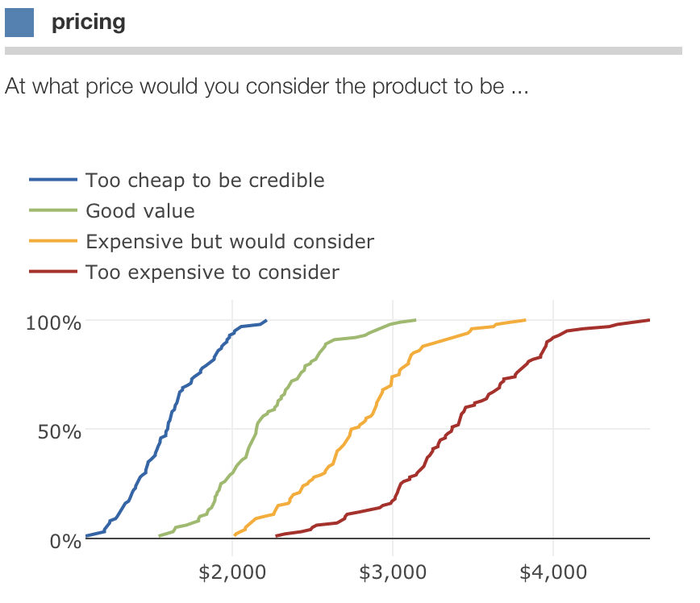Click the green legend line swatch
Image resolution: width=700 pixels, height=603 pixels.
[54, 211]
